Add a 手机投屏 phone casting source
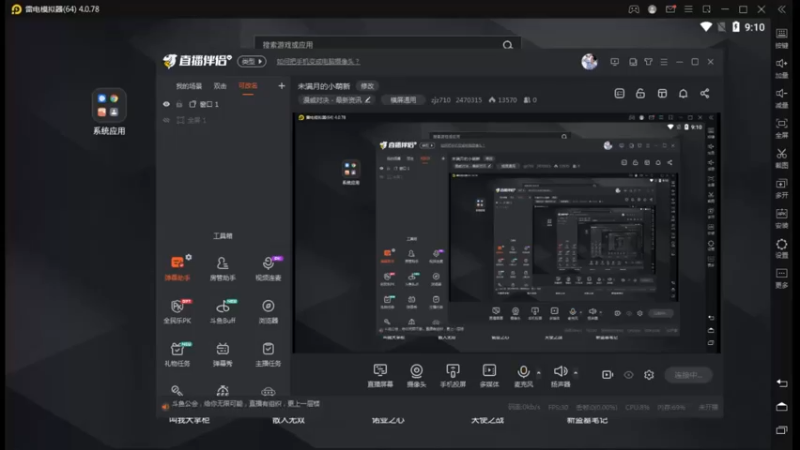The width and height of the screenshot is (800, 450). coord(453,376)
